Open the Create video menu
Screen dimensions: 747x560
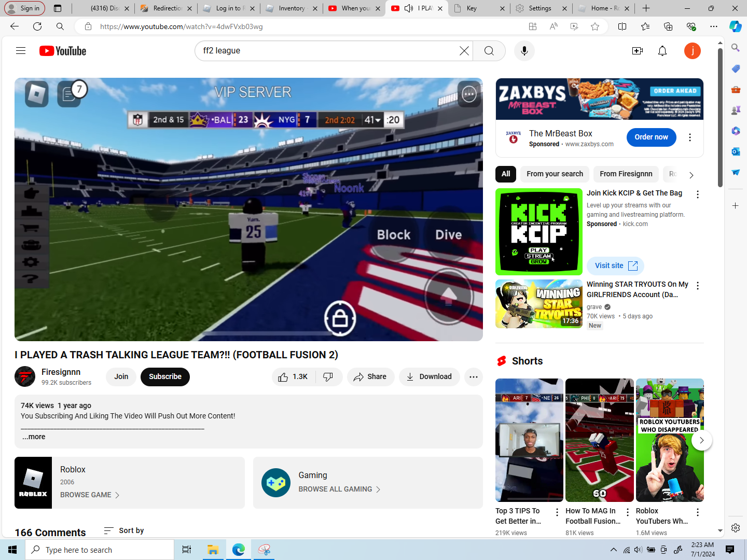point(638,51)
